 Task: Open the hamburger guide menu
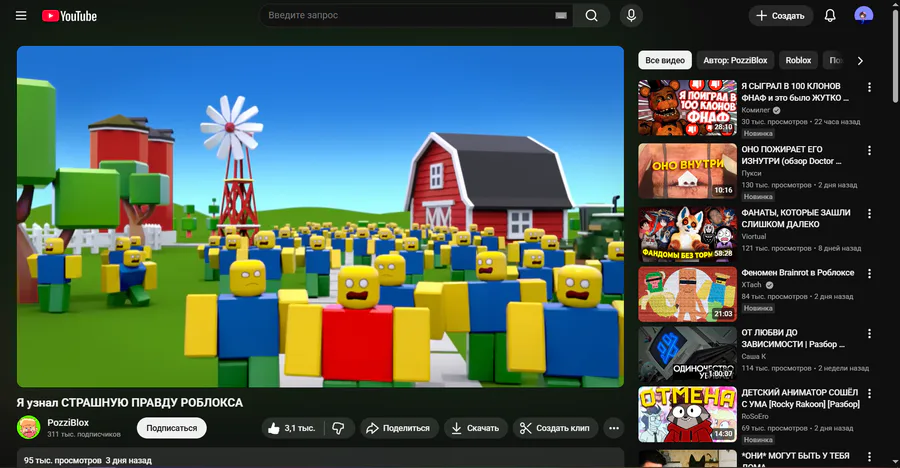tap(21, 16)
